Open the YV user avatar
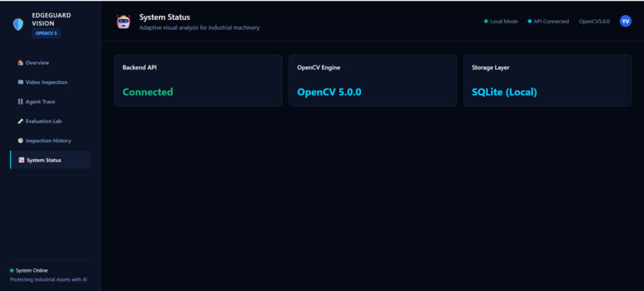 pos(625,22)
